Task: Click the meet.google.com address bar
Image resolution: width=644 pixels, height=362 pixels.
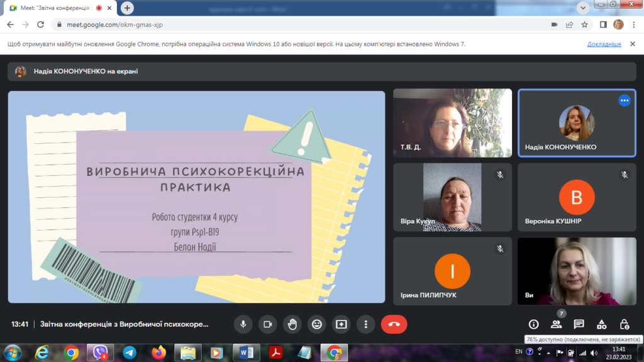Action: (252, 25)
